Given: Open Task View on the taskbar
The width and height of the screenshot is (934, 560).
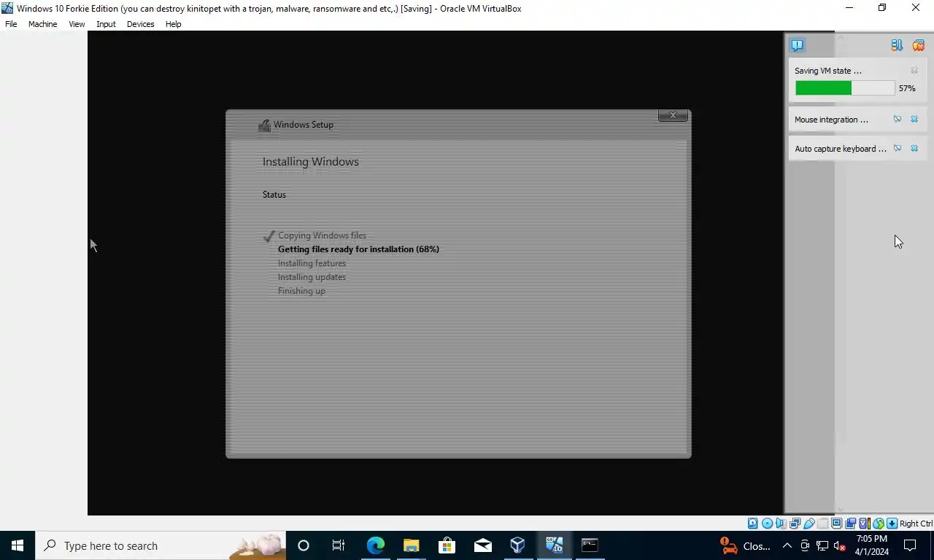Looking at the screenshot, I should click(x=339, y=545).
